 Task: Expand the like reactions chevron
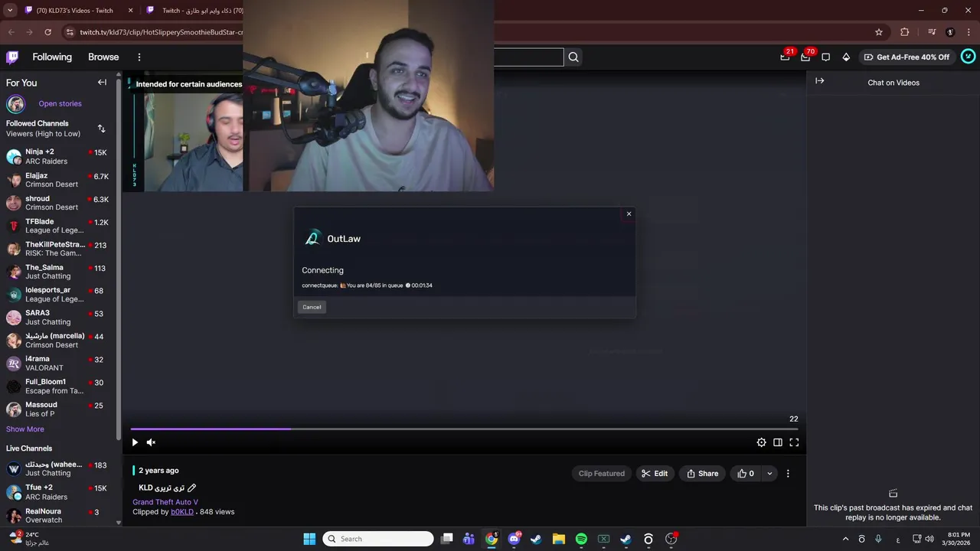(769, 474)
